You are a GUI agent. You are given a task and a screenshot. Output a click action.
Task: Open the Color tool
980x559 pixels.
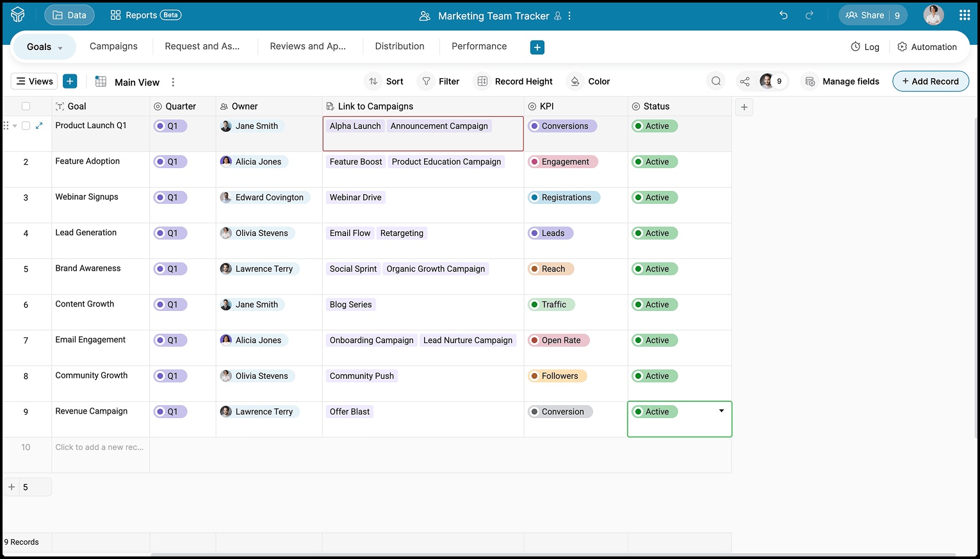click(x=589, y=81)
